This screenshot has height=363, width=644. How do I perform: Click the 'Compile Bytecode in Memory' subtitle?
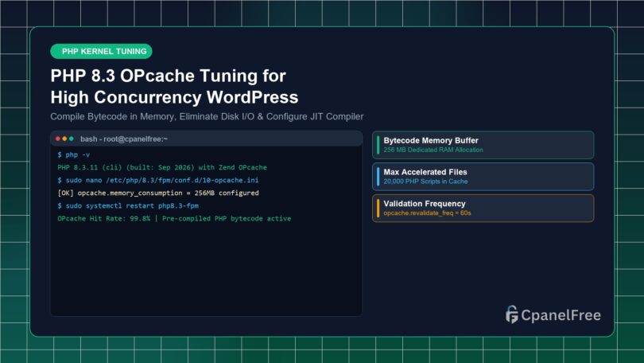pos(207,117)
